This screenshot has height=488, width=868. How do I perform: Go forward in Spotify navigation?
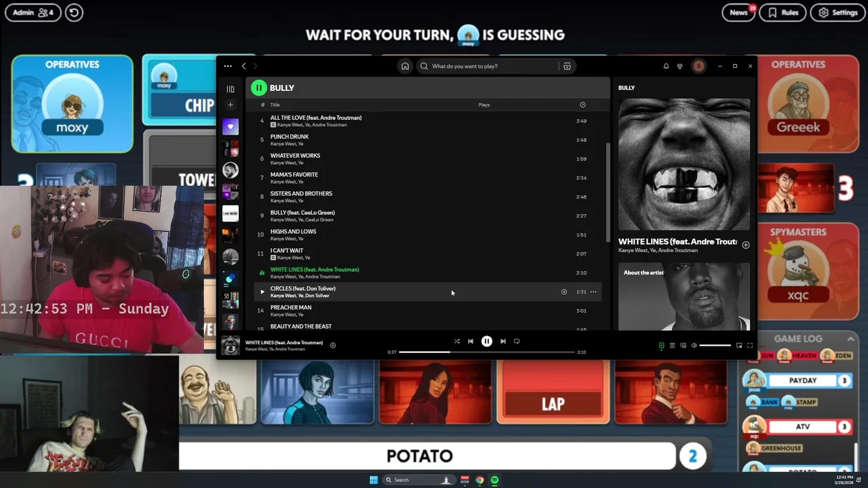tap(255, 66)
